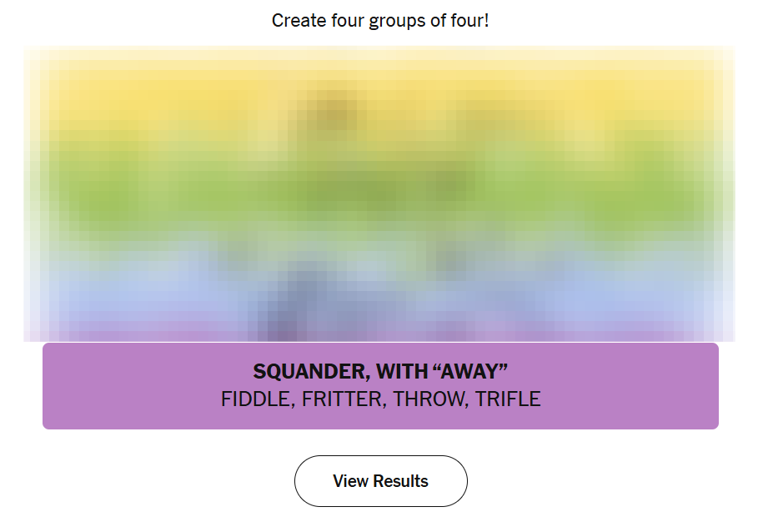Click the word 'four!' ending the heading
The height and width of the screenshot is (532, 763).
469,20
